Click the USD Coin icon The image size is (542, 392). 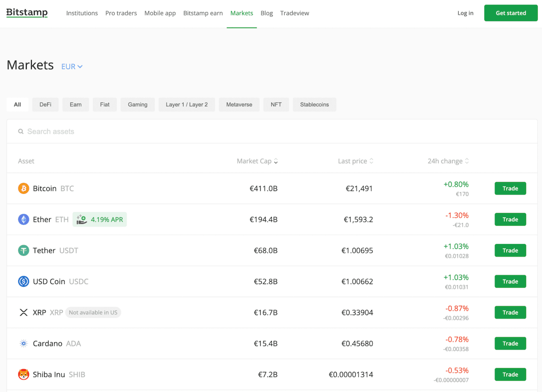[23, 281]
